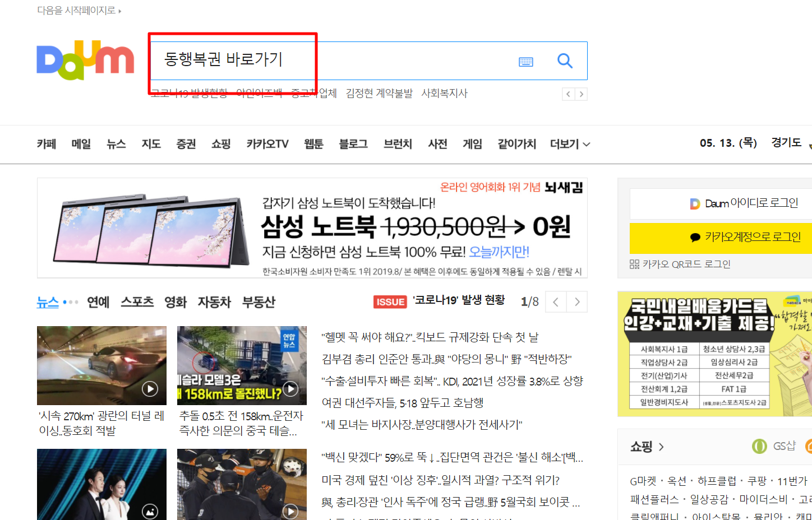This screenshot has height=520, width=812.
Task: Play the Tesla Model 3 crash video
Action: (x=290, y=388)
